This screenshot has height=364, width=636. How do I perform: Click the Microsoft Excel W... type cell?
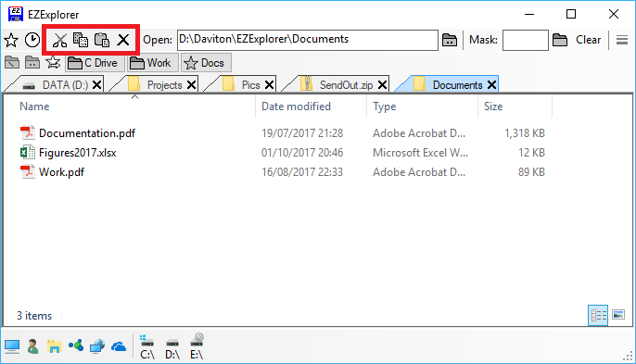tap(420, 153)
